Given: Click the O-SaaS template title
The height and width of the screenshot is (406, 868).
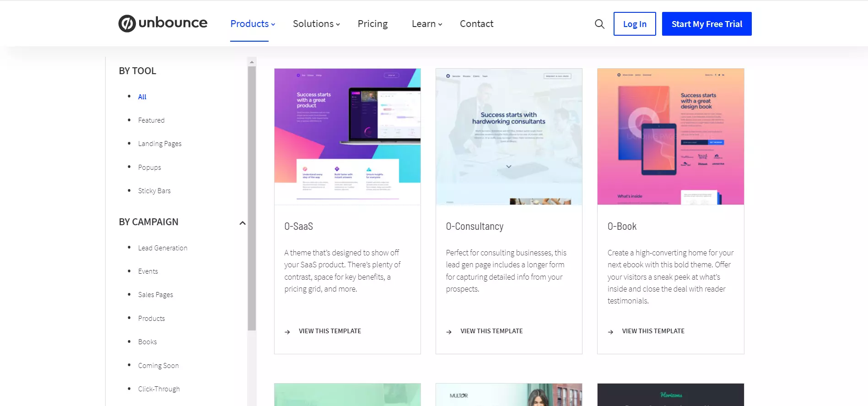Looking at the screenshot, I should [x=298, y=227].
